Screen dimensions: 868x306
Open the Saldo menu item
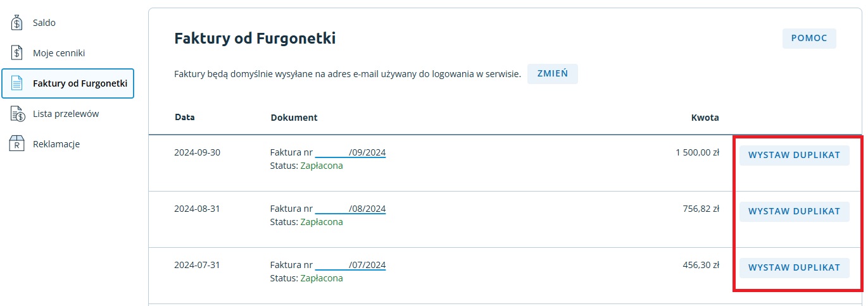coord(44,23)
